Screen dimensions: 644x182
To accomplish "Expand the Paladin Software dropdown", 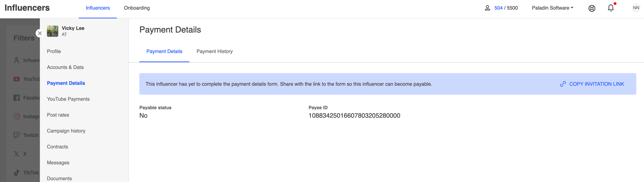I will click(552, 8).
